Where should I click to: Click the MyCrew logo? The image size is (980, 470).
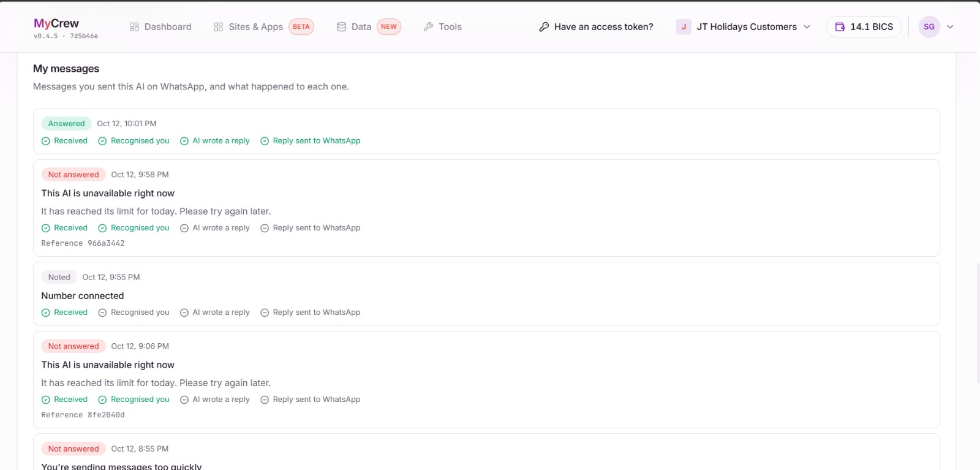click(x=56, y=23)
